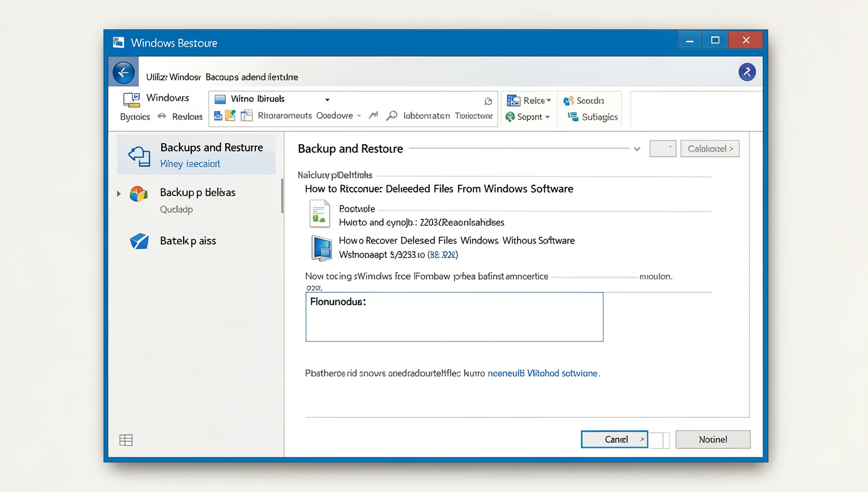868x492 pixels.
Task: Click the Kihey iaecaiort link in sidebar
Action: pos(190,163)
